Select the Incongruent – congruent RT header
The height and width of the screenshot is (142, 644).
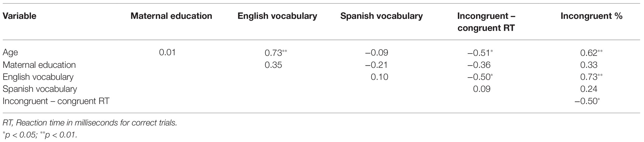pyautogui.click(x=486, y=22)
